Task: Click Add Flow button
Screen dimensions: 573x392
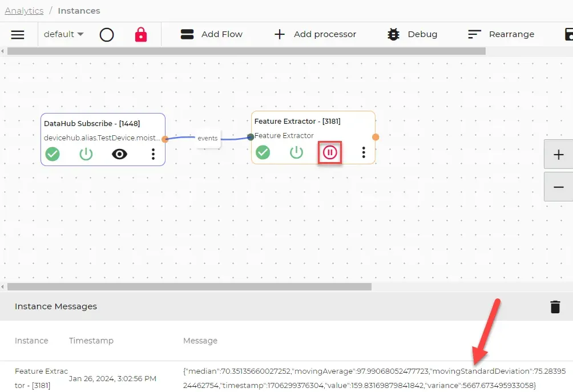Action: pyautogui.click(x=212, y=34)
